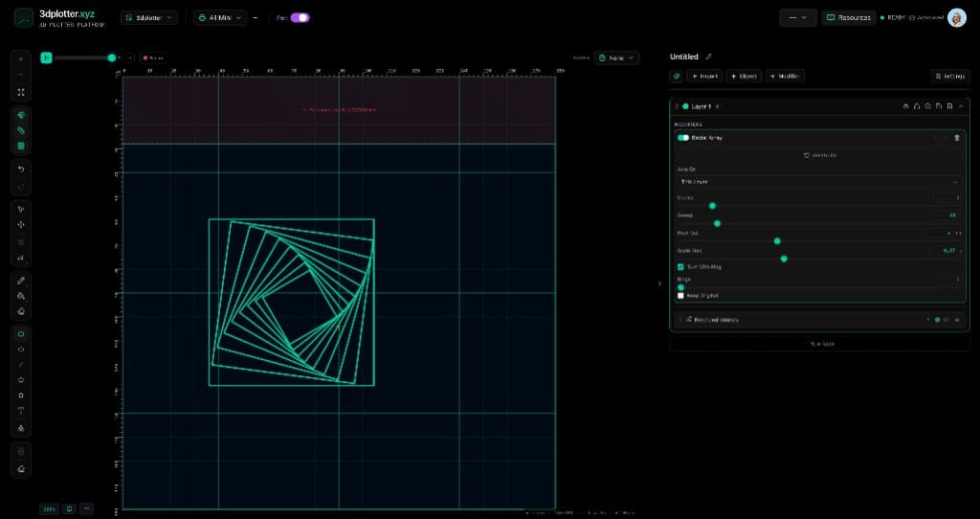Click the duplicate icon on Layer 1
The image size is (980, 519).
[x=939, y=107]
